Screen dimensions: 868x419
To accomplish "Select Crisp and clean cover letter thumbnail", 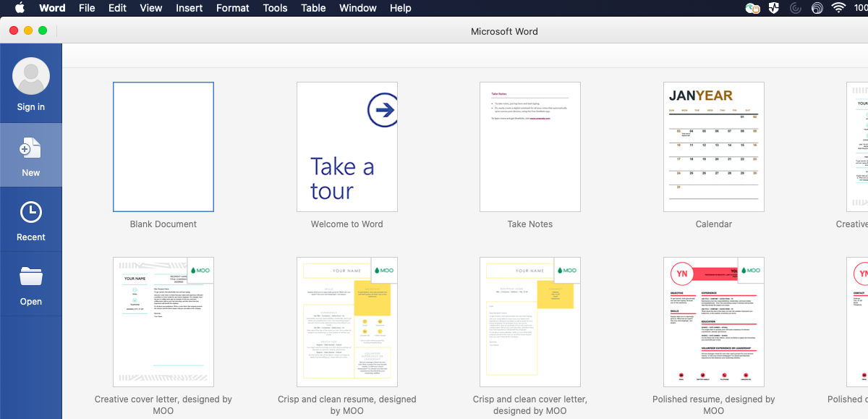I will pyautogui.click(x=530, y=322).
